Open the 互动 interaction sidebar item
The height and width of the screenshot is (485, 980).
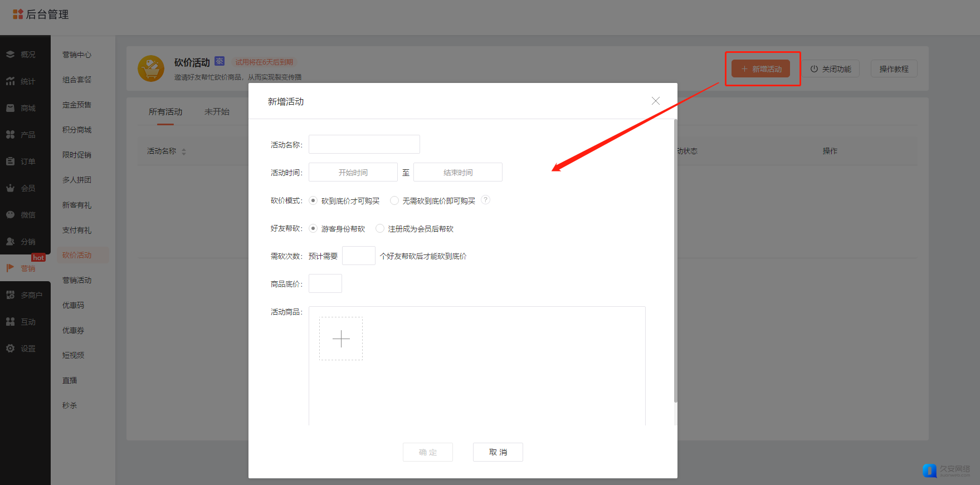[x=25, y=322]
